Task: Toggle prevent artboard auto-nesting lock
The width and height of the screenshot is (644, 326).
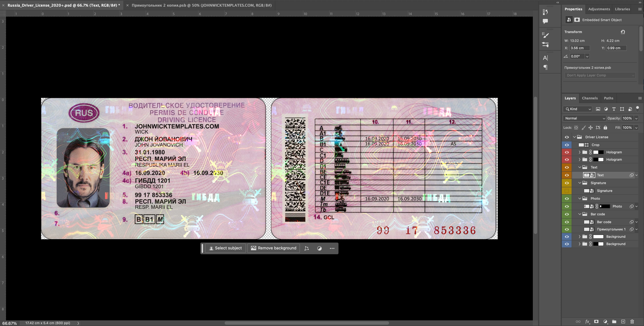Action: (598, 128)
